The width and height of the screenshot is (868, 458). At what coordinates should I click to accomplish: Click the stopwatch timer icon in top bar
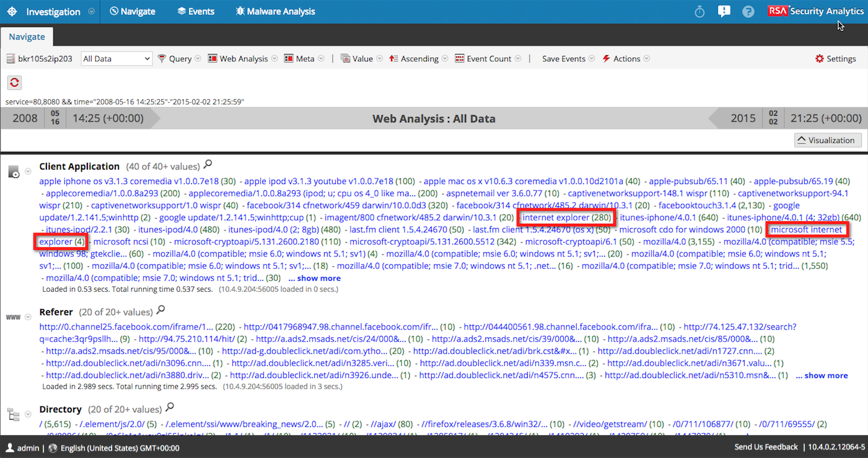pos(699,11)
